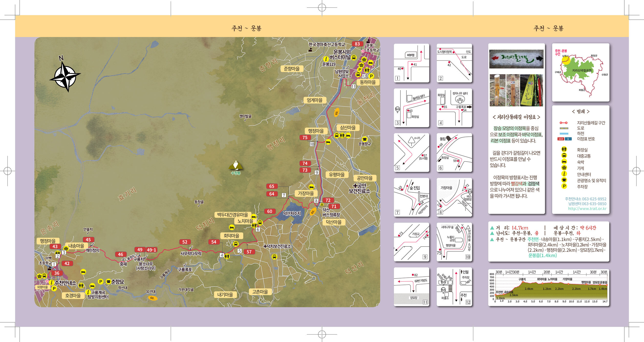Click the red waypoint 83 marker

[x=357, y=44]
